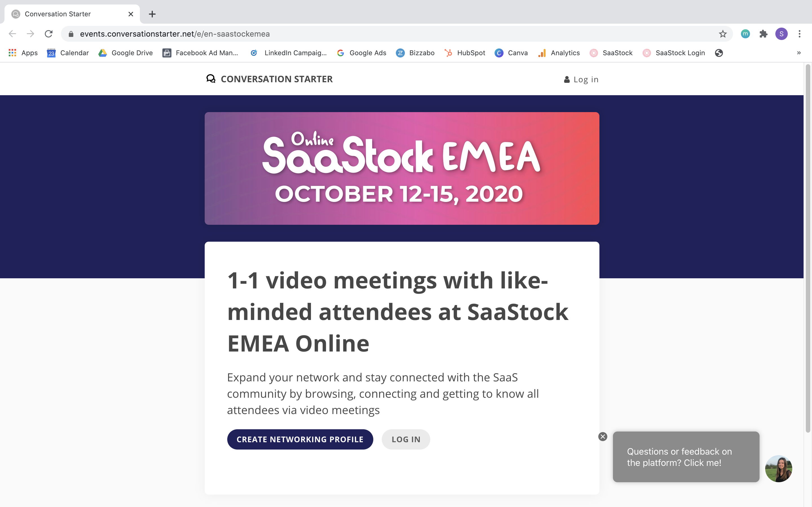Open the Google Drive bookmark
The width and height of the screenshot is (812, 507).
[x=125, y=53]
